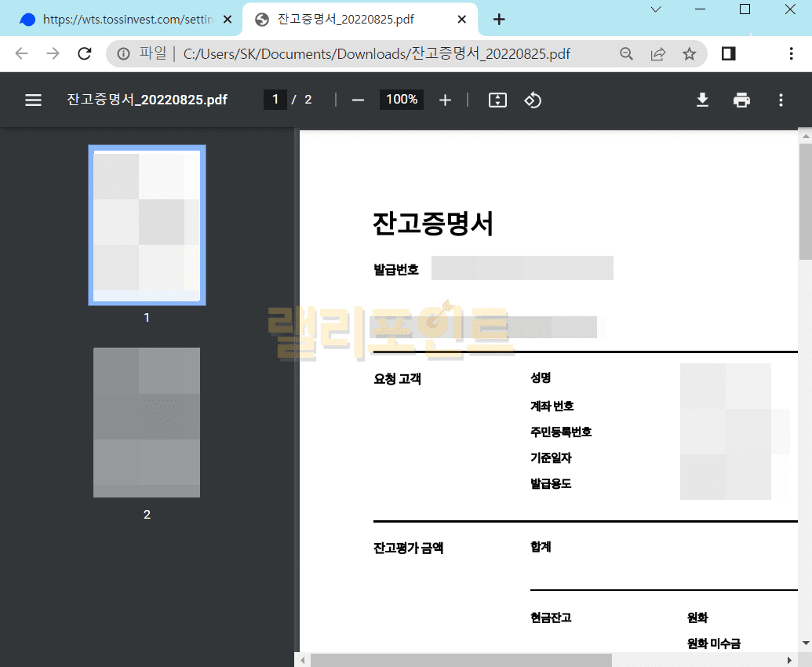Open a new browser tab

pos(499,20)
